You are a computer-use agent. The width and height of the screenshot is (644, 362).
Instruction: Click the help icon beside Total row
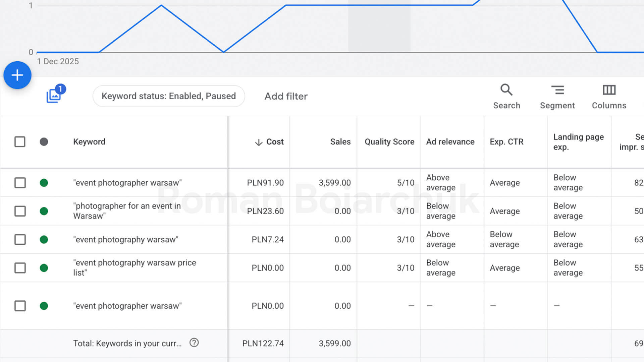tap(194, 343)
